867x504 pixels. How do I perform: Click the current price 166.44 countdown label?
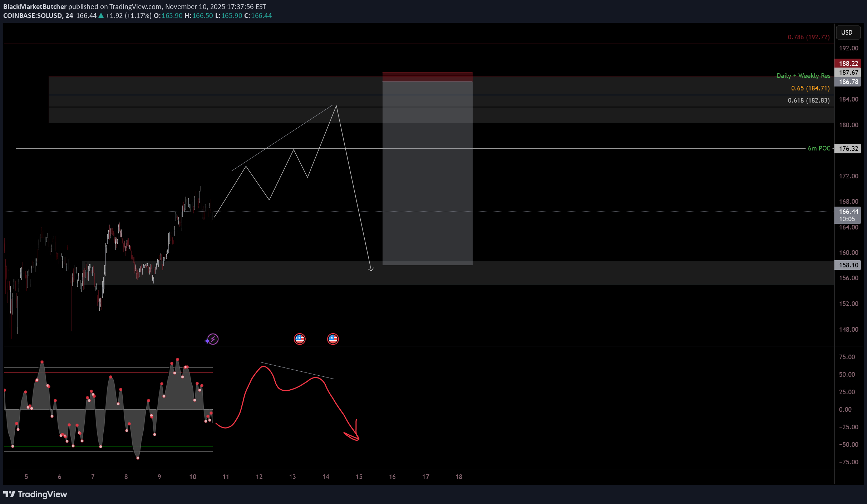tap(848, 215)
